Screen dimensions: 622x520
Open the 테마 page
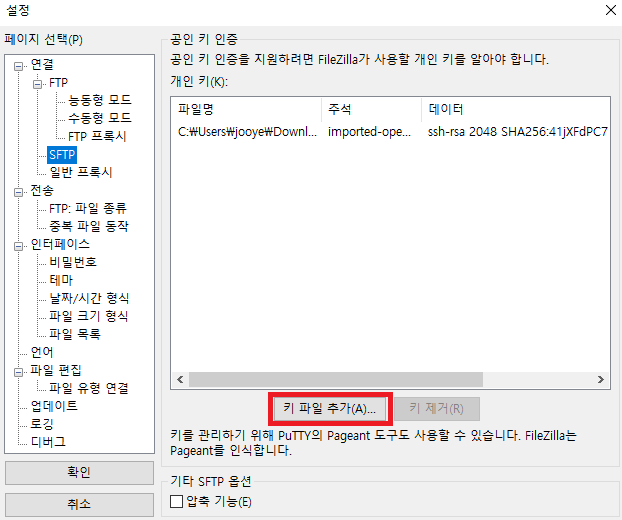[x=61, y=280]
